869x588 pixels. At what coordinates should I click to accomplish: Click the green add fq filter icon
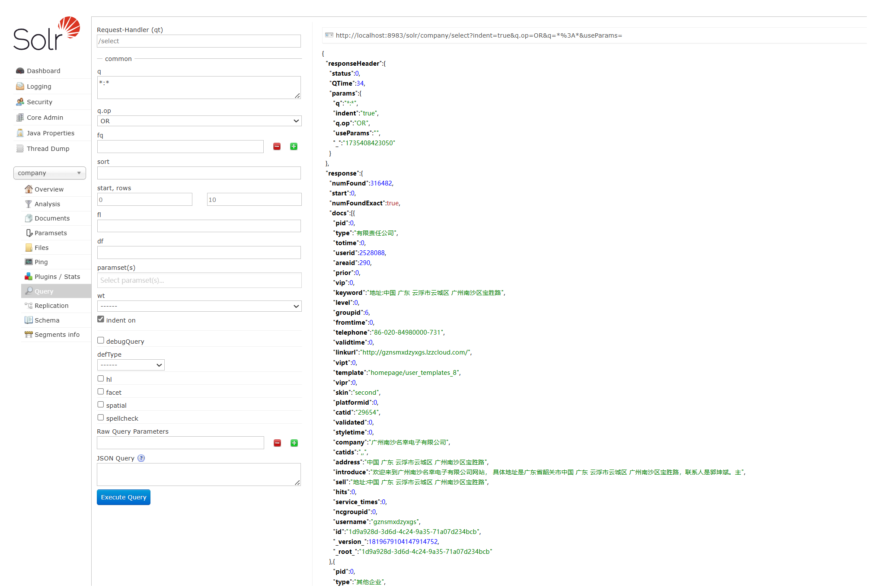[294, 147]
